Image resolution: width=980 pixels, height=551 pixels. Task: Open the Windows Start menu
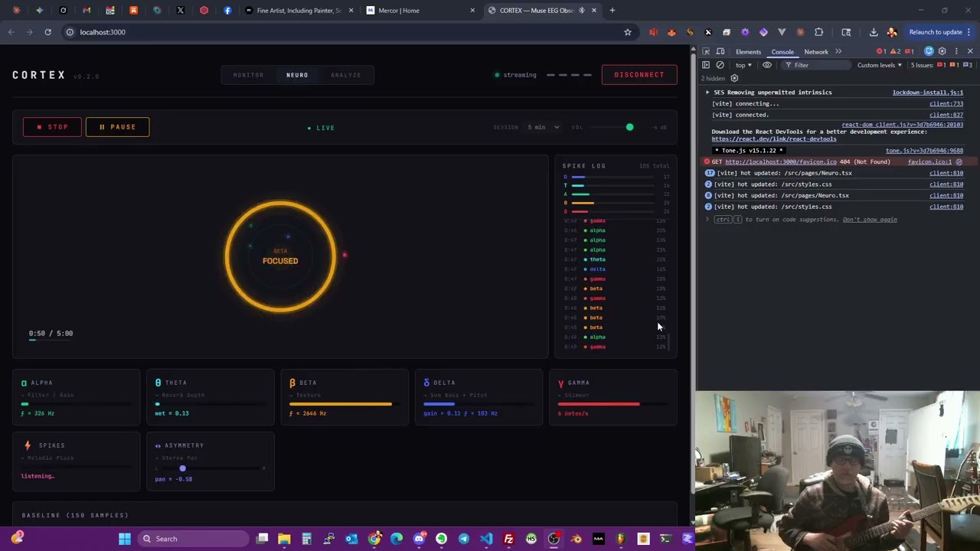[124, 539]
